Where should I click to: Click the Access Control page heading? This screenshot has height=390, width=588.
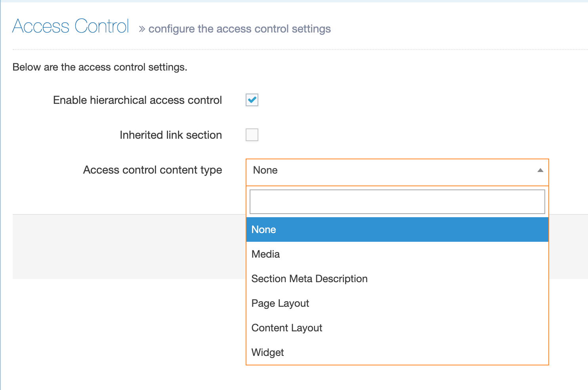click(71, 27)
